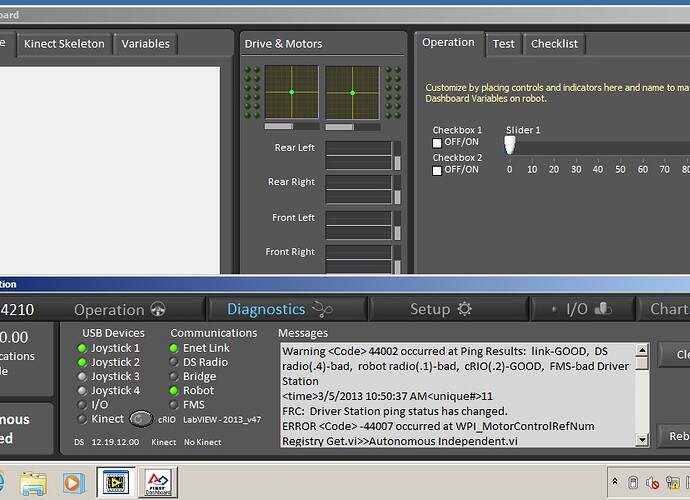690x500 pixels.
Task: Switch to LabVIEW Driver Station taskbar icon
Action: 116,483
